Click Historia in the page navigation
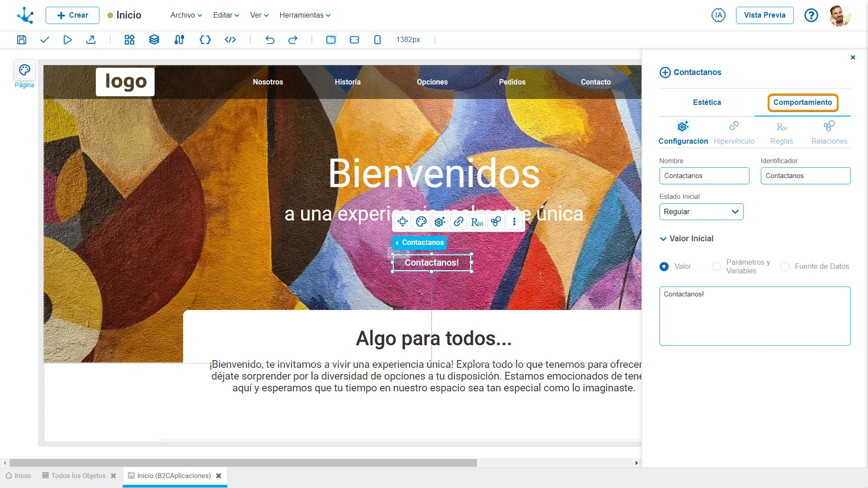Screen dimensions: 868x488 (348, 82)
